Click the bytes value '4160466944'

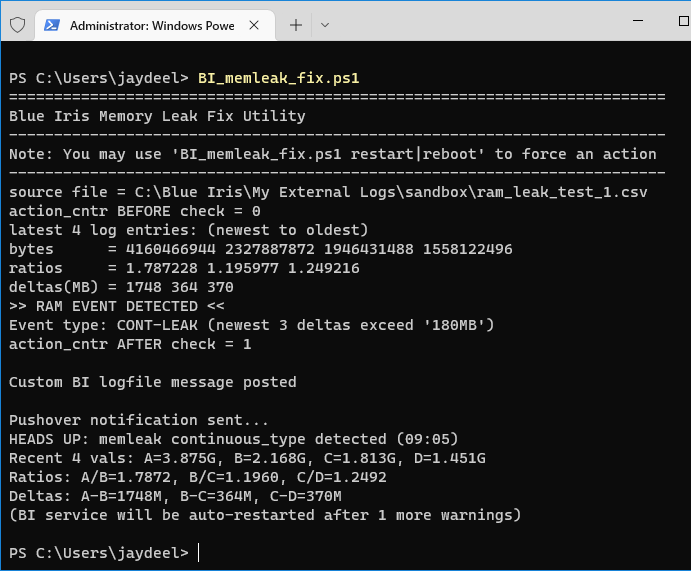pos(171,249)
